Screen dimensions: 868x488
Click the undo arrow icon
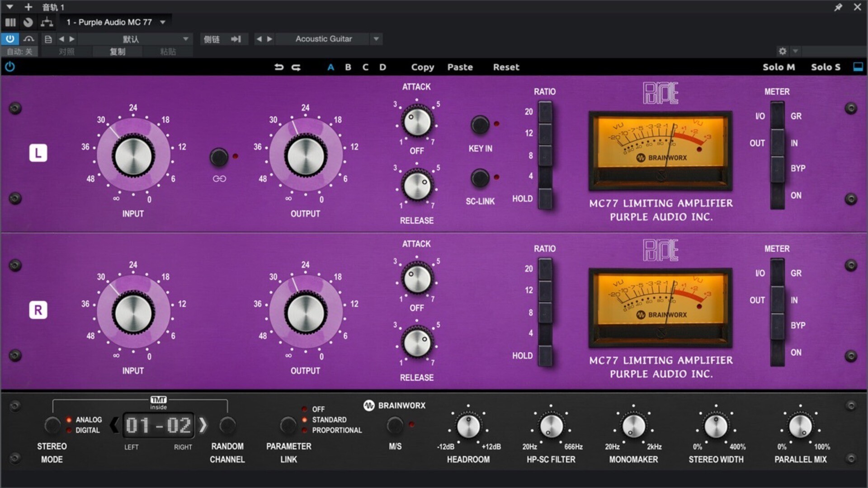coord(279,67)
